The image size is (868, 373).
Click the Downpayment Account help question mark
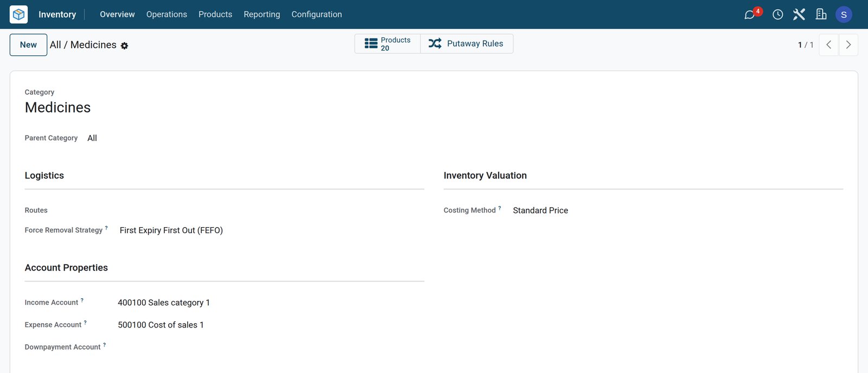coord(104,344)
